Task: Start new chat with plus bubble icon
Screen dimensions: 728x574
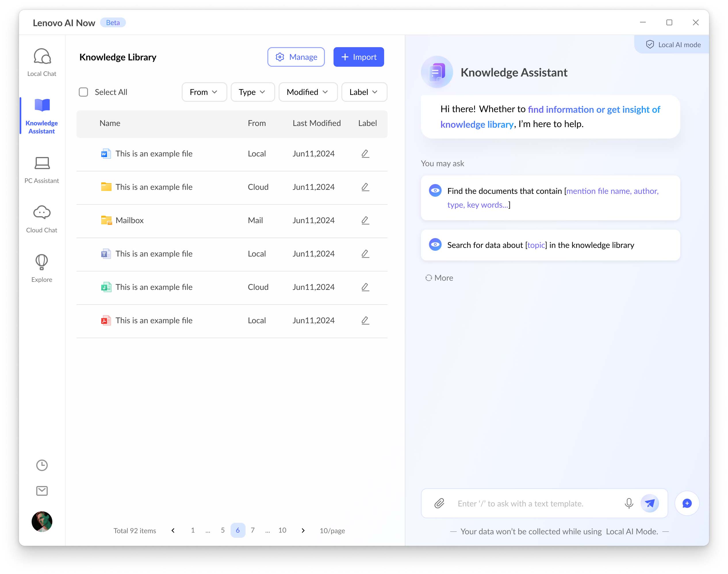Action: pos(687,503)
